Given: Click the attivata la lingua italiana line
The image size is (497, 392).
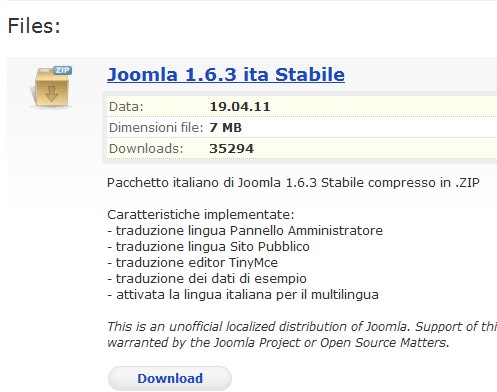Looking at the screenshot, I should pos(243,295).
